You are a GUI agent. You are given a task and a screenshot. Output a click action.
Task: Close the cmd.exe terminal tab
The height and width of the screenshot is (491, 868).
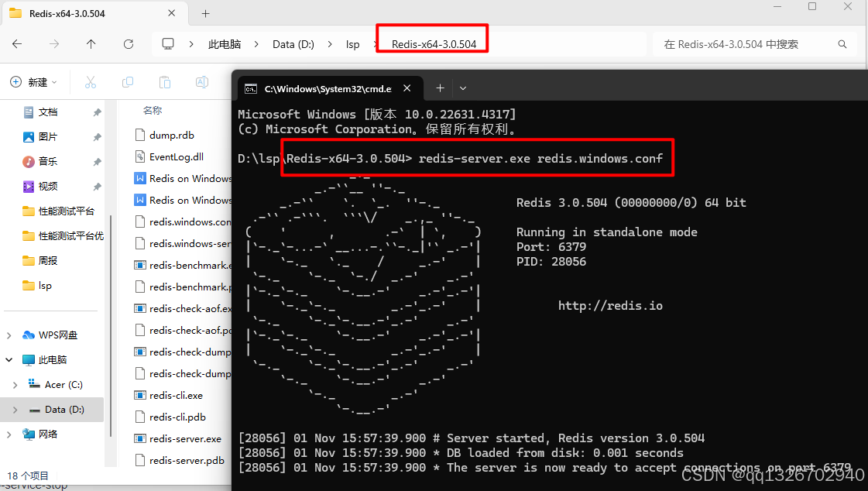pyautogui.click(x=407, y=88)
